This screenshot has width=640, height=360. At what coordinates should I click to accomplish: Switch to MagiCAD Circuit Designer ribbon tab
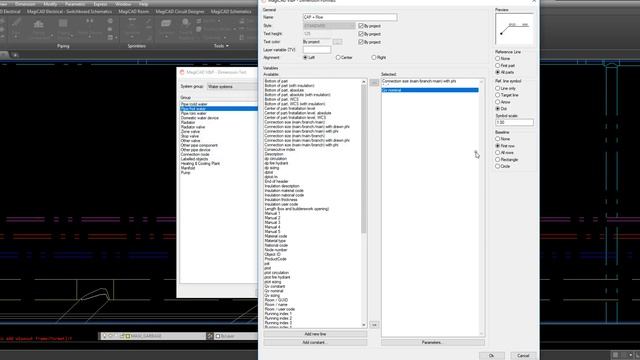point(180,12)
